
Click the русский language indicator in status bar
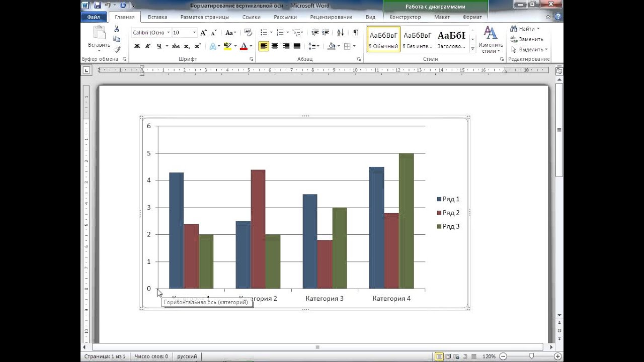click(187, 356)
